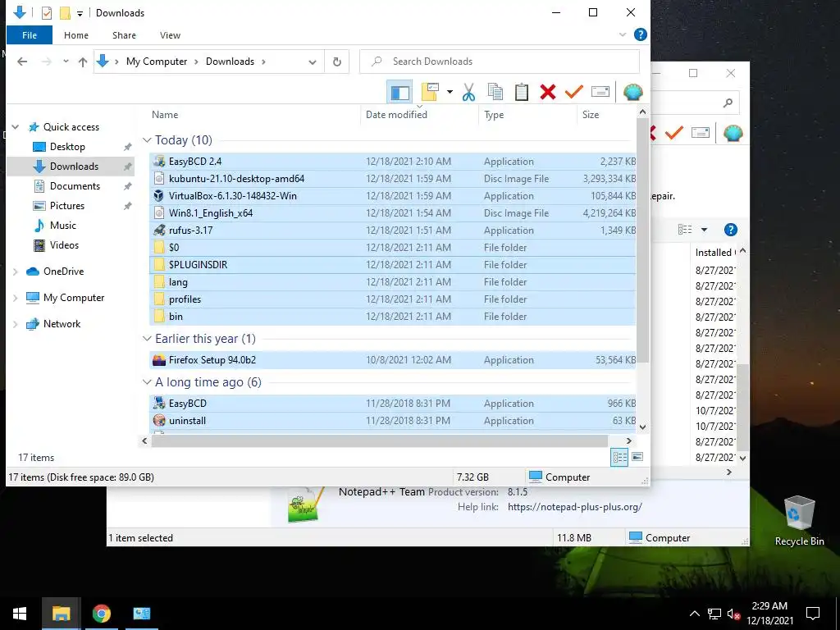Open the Share ribbon tab
Image resolution: width=840 pixels, height=630 pixels.
[124, 35]
